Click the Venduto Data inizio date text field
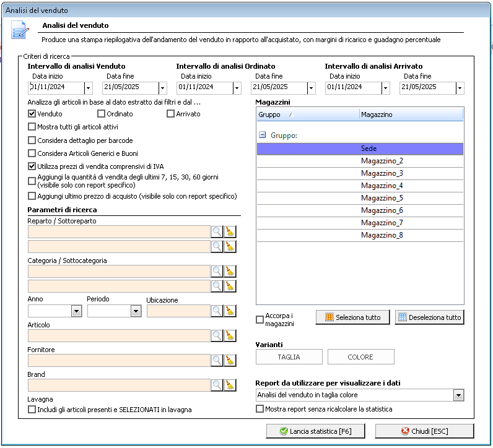This screenshot has width=493, height=448. [56, 88]
